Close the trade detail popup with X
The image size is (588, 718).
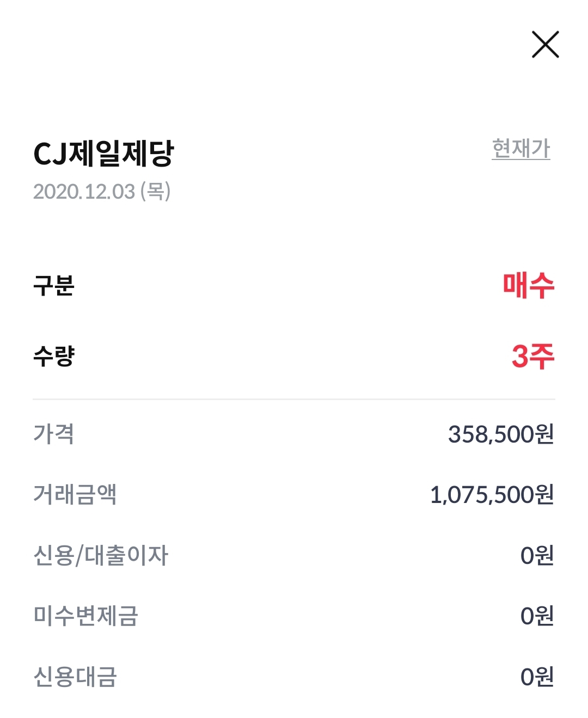(545, 45)
